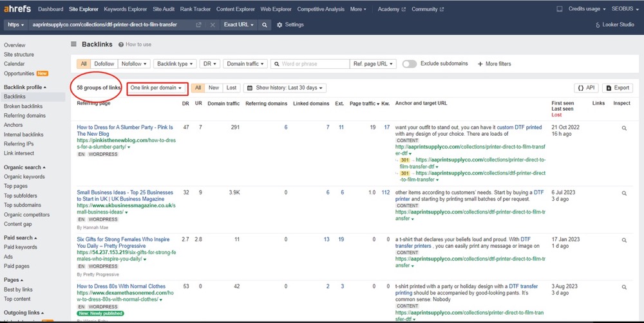Open the Ref. page URL dropdown
This screenshot has width=644, height=323.
[x=373, y=64]
